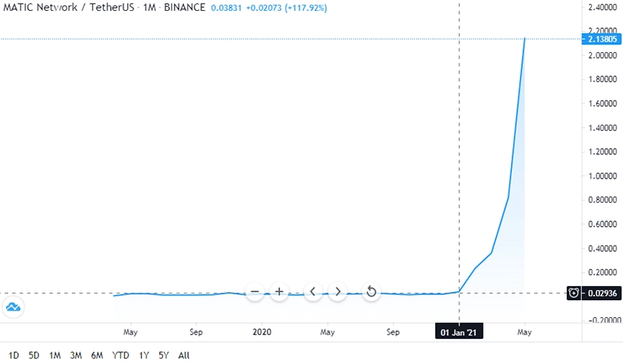This screenshot has height=364, width=623.
Task: Click the +0.02073 change value in header
Action: (x=264, y=8)
